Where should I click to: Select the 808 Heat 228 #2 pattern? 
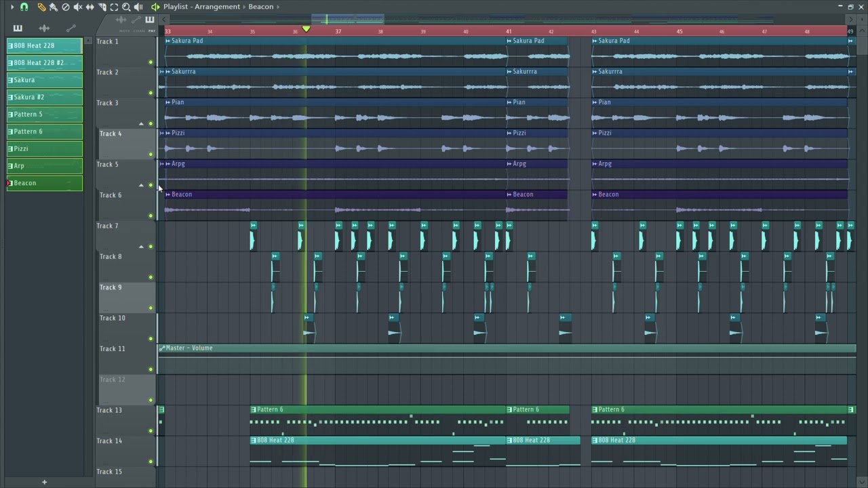(x=45, y=62)
